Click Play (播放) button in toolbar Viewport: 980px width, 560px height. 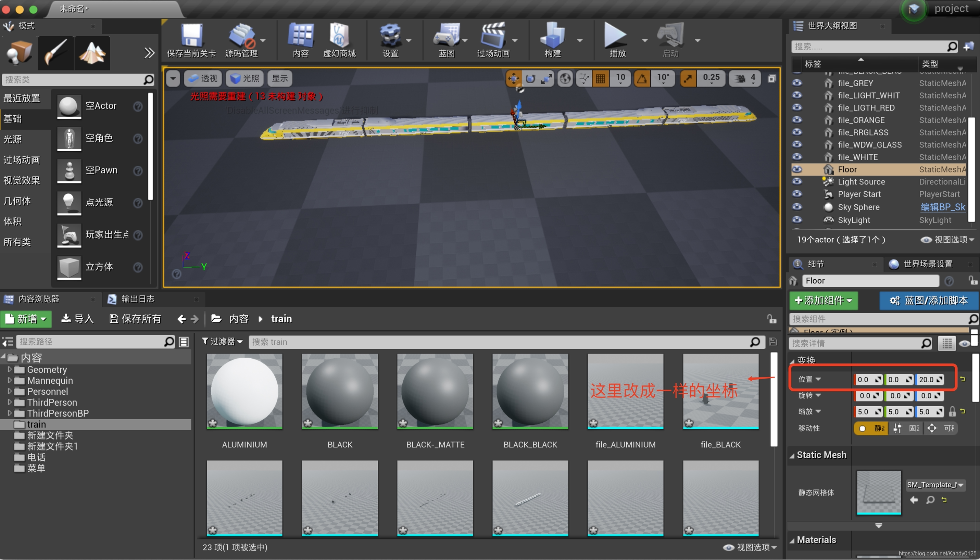[x=617, y=40]
